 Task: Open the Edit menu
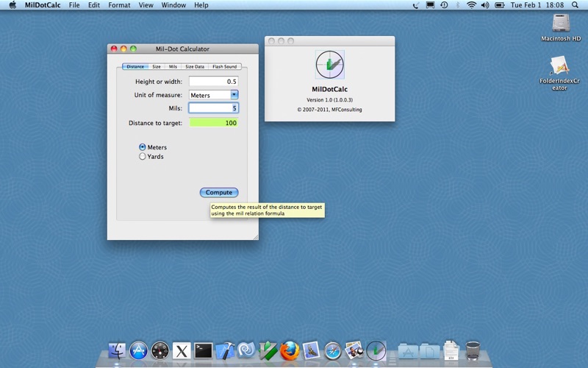click(x=94, y=5)
